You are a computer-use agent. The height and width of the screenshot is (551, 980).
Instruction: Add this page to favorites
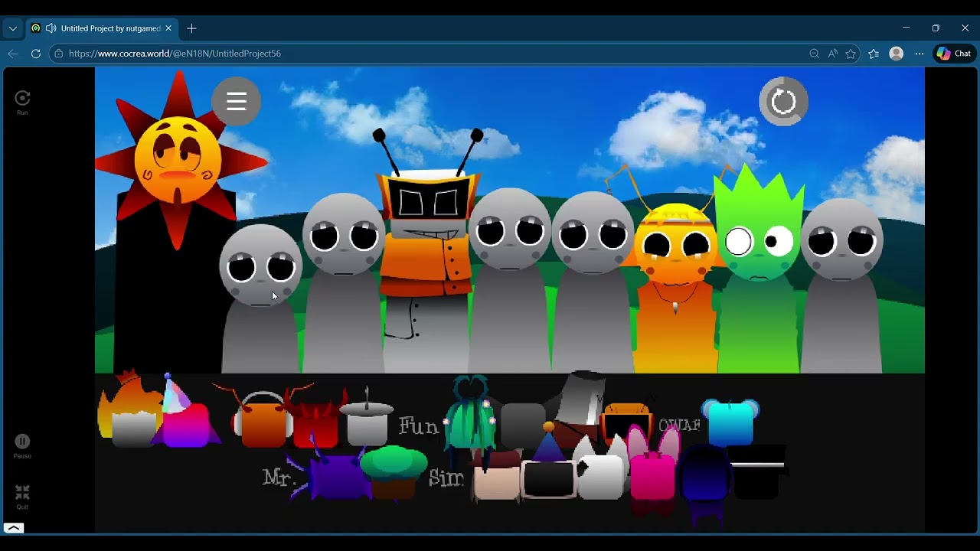851,54
